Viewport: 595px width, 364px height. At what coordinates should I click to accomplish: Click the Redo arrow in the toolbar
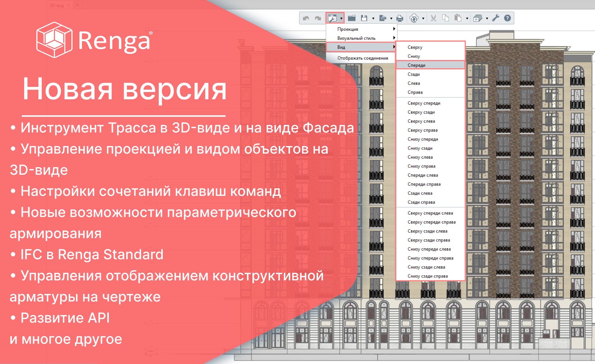(x=318, y=18)
